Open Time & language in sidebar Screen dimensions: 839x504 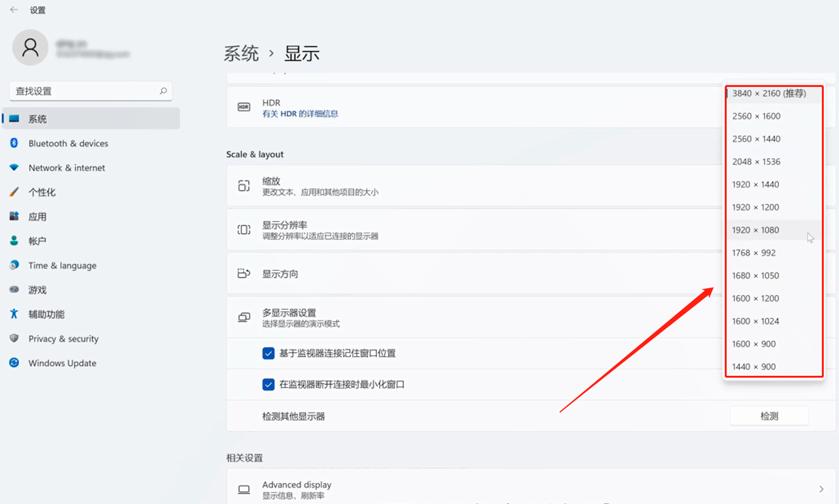tap(62, 265)
